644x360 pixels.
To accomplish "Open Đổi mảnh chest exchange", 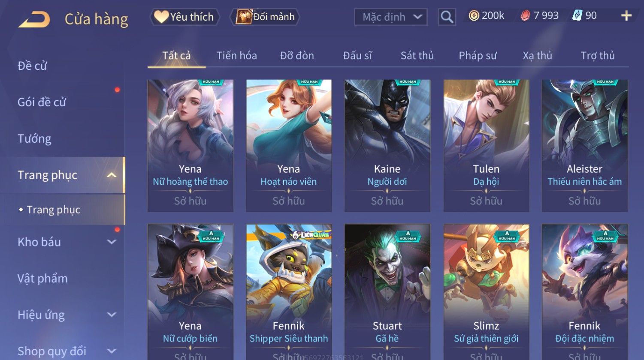I will [x=265, y=17].
